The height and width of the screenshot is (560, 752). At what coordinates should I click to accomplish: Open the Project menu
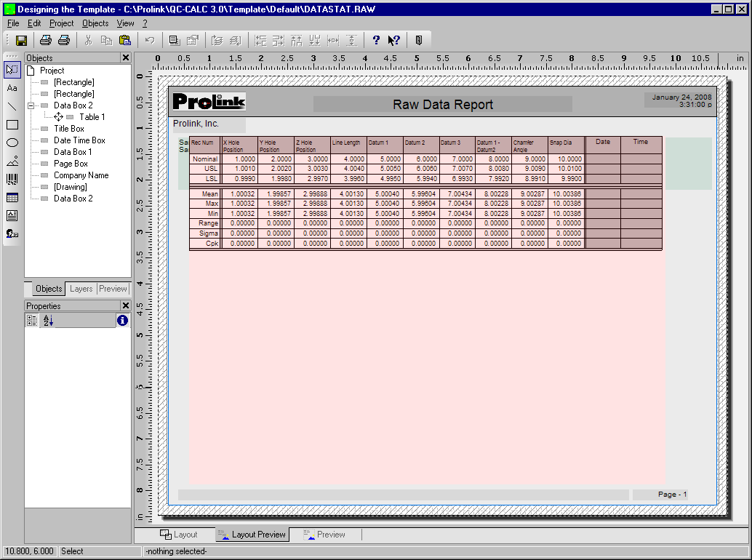61,23
